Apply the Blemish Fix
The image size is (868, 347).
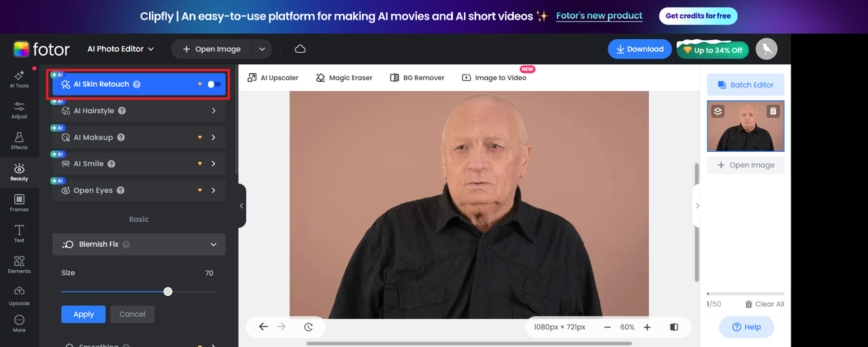[x=83, y=314]
